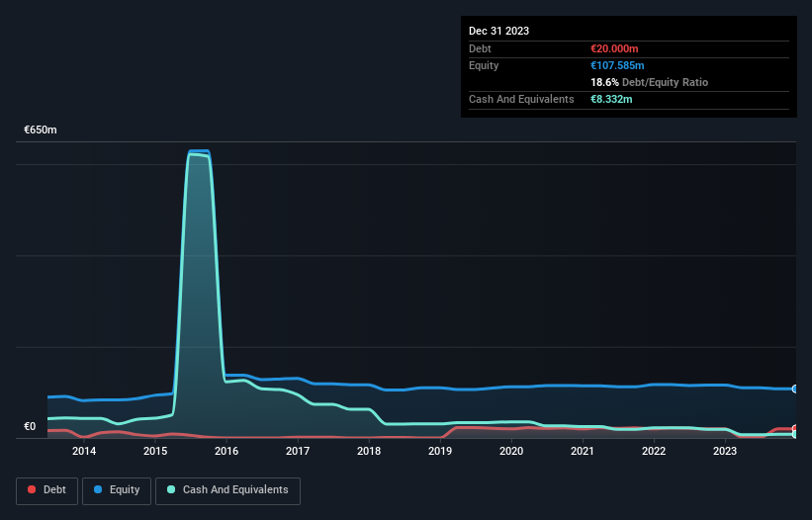The height and width of the screenshot is (520, 812).
Task: Click the 2017 x-axis label
Action: pos(298,451)
